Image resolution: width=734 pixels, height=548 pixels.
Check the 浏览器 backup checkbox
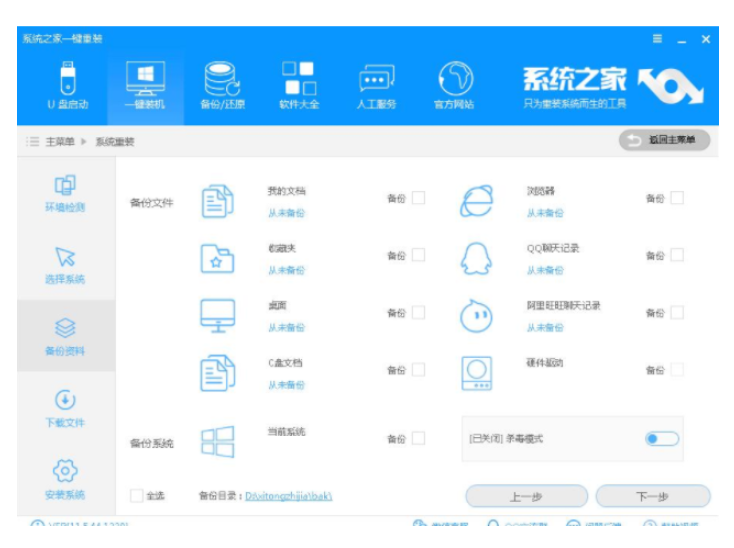click(x=677, y=198)
